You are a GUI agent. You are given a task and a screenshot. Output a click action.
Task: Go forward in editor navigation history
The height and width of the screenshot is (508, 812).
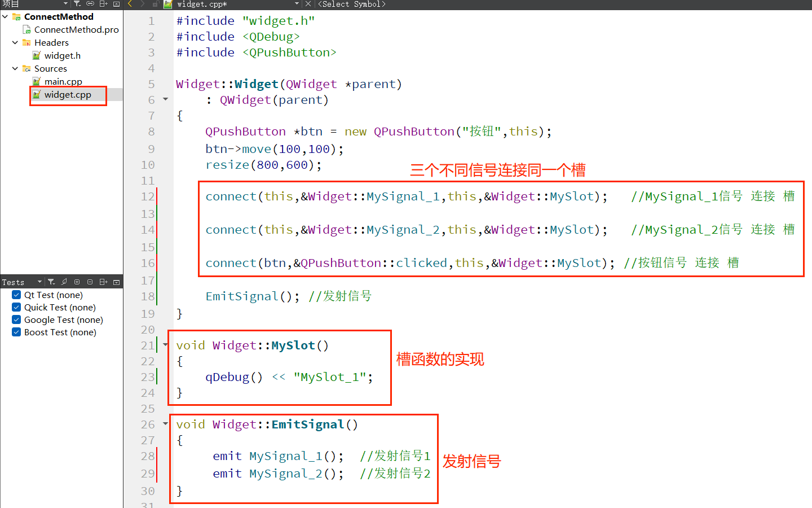[x=143, y=4]
